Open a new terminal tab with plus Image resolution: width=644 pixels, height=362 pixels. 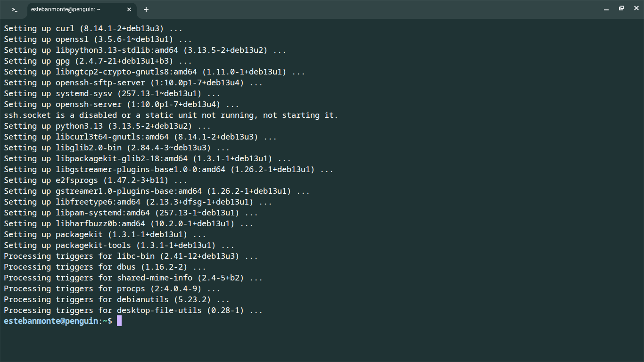(x=146, y=9)
